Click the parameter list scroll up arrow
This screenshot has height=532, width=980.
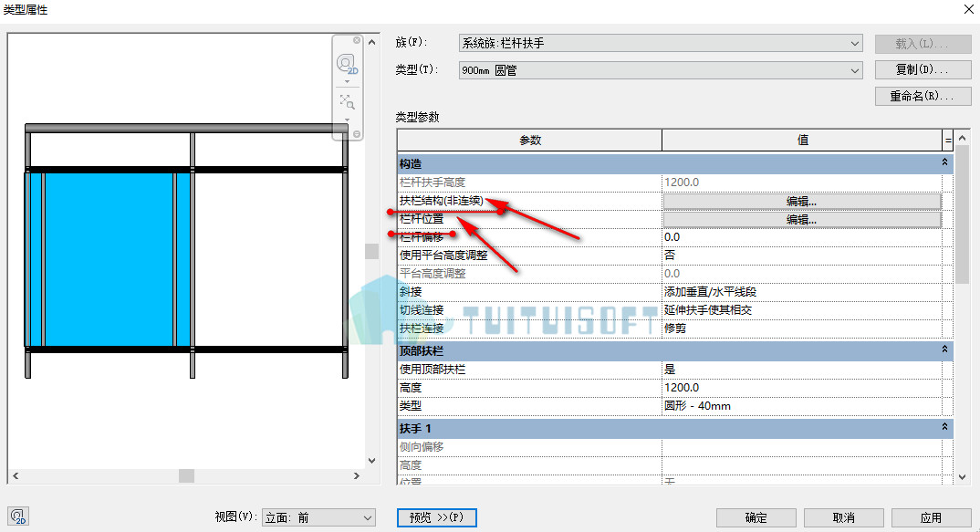coord(963,138)
